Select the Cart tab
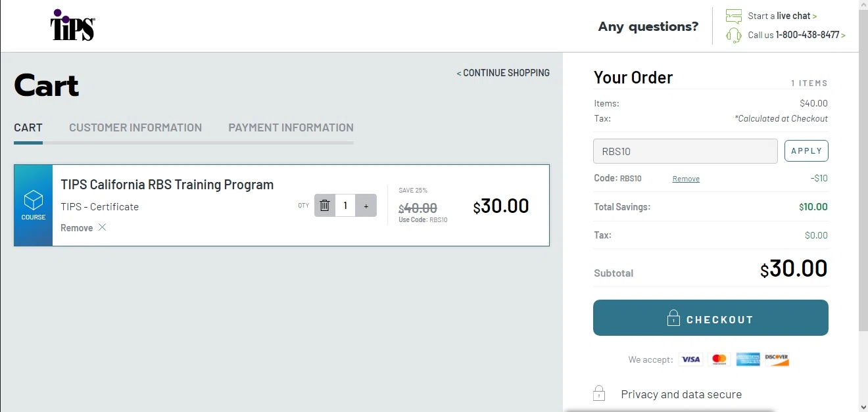This screenshot has height=412, width=868. click(x=28, y=127)
